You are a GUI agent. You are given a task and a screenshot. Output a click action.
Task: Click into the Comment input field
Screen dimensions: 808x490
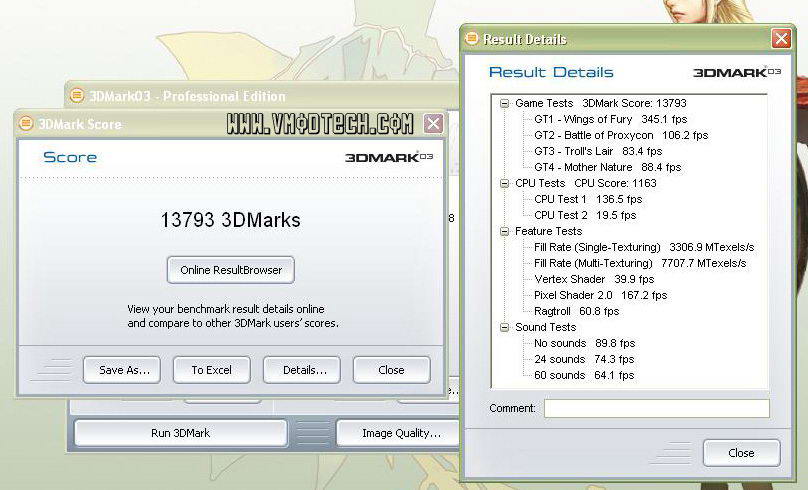(657, 409)
